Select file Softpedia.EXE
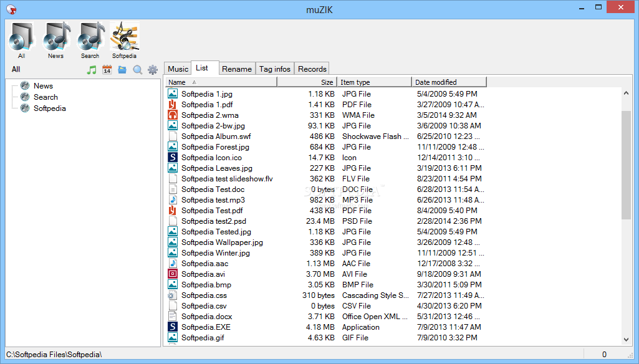The height and width of the screenshot is (364, 639). (206, 327)
